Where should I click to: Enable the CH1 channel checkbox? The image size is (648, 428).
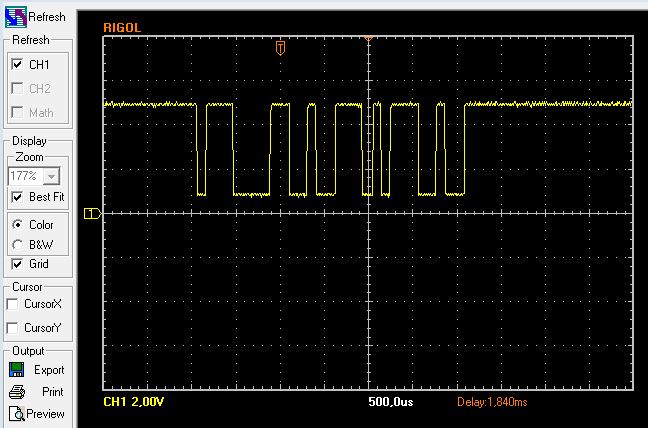(17, 64)
